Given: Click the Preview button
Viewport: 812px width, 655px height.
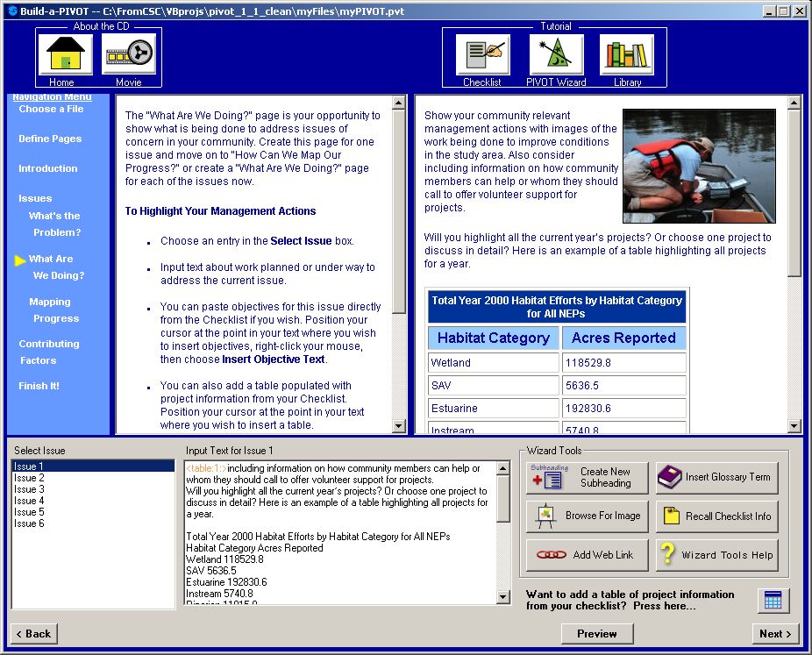Looking at the screenshot, I should (597, 634).
